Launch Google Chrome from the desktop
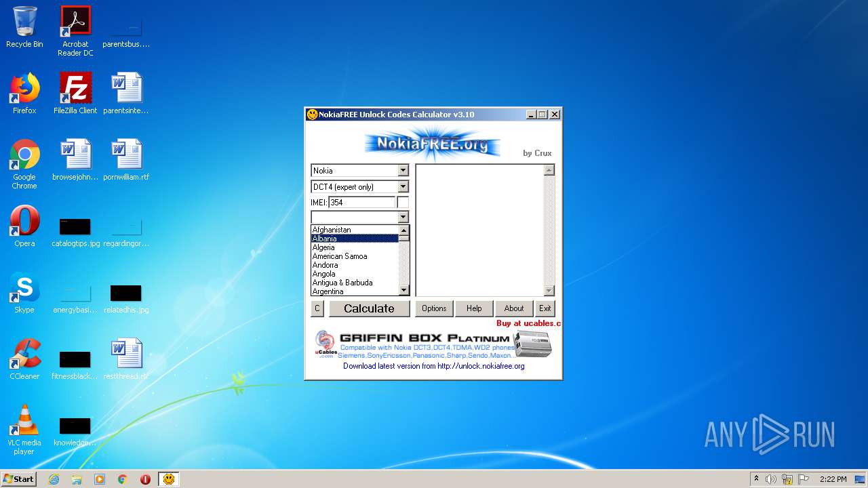 click(x=24, y=164)
